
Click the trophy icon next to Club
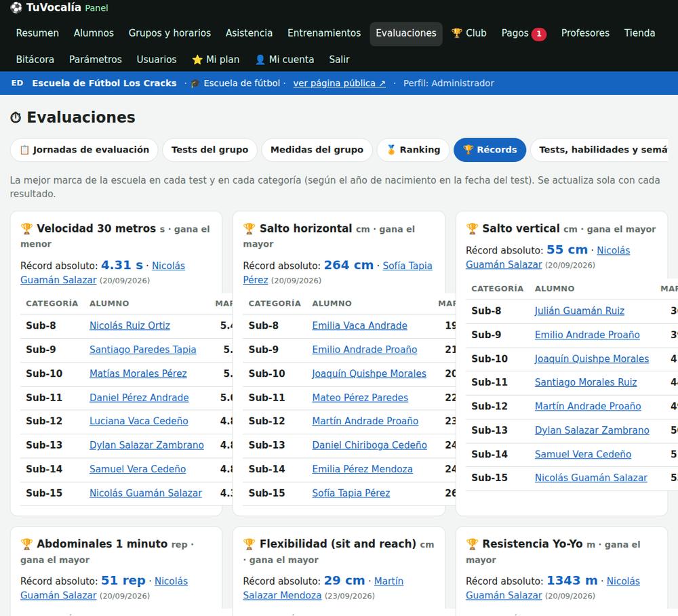pyautogui.click(x=456, y=33)
